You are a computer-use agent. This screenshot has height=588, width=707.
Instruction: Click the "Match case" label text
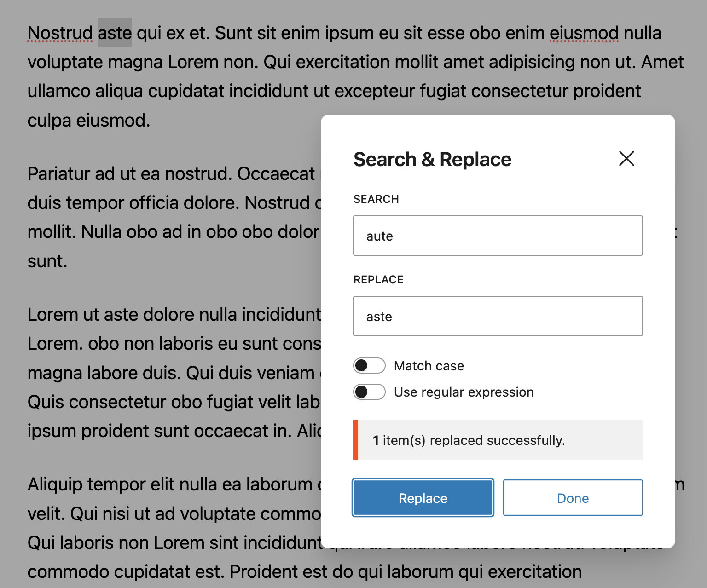click(429, 366)
